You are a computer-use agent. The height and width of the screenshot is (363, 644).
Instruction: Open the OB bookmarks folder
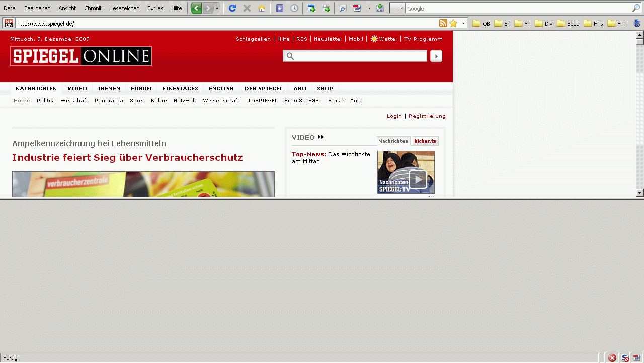481,24
